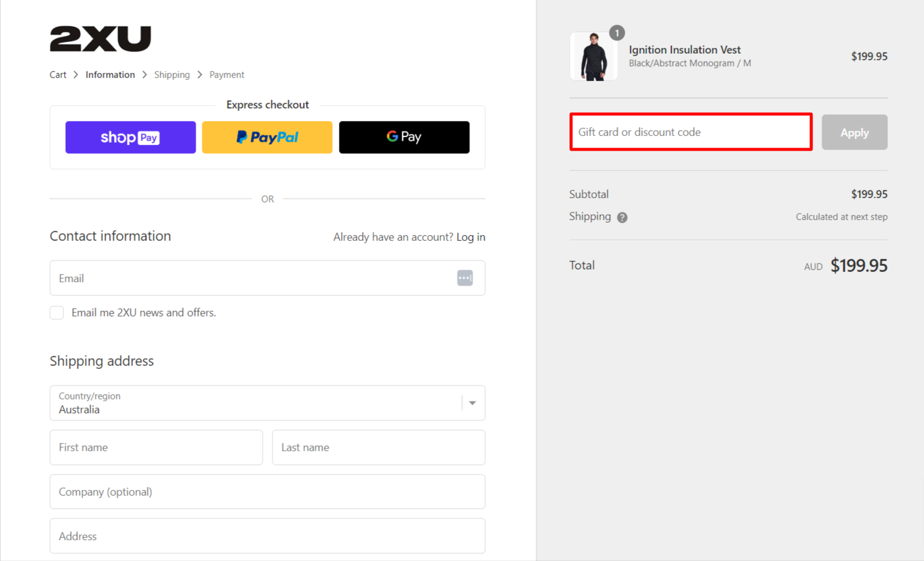Pay with the PayPal button
Viewport: 924px width, 561px height.
[267, 137]
